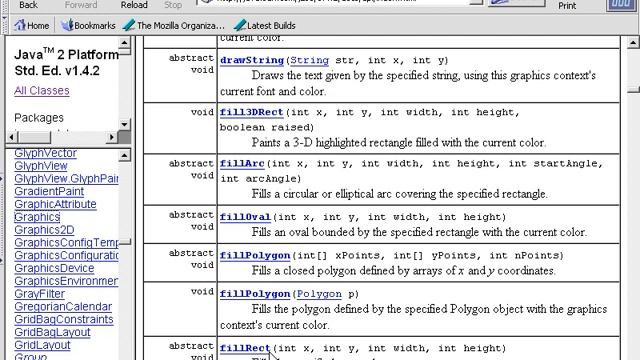Open the GraphicsDevice class link
640x360 pixels.
point(54,268)
